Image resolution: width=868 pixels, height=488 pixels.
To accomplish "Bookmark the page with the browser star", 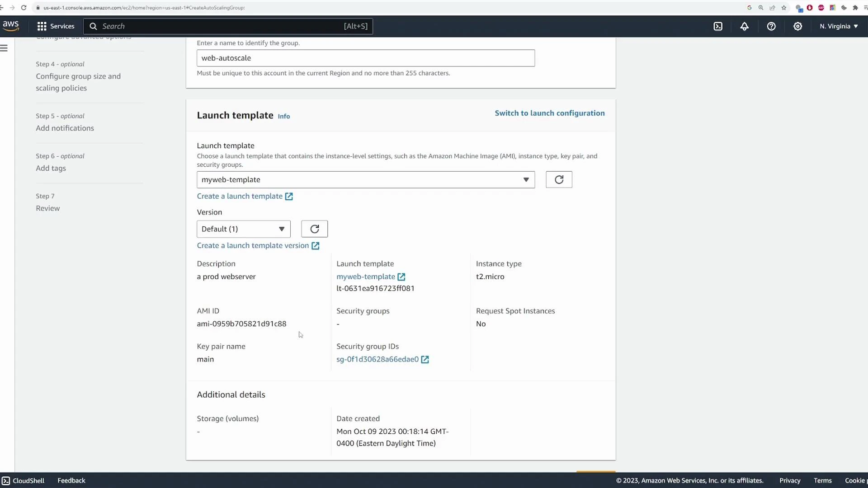I will [784, 8].
